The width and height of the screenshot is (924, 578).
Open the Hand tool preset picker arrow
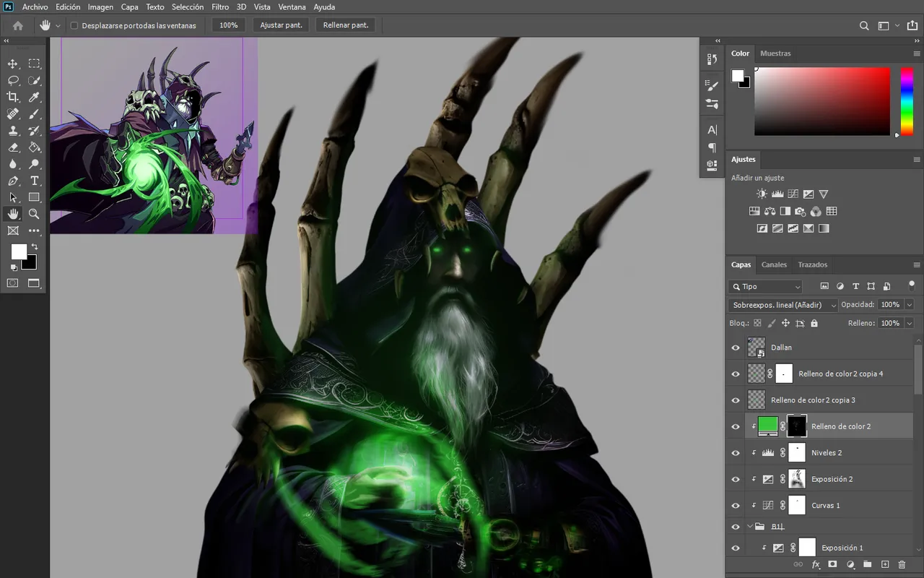coord(58,25)
